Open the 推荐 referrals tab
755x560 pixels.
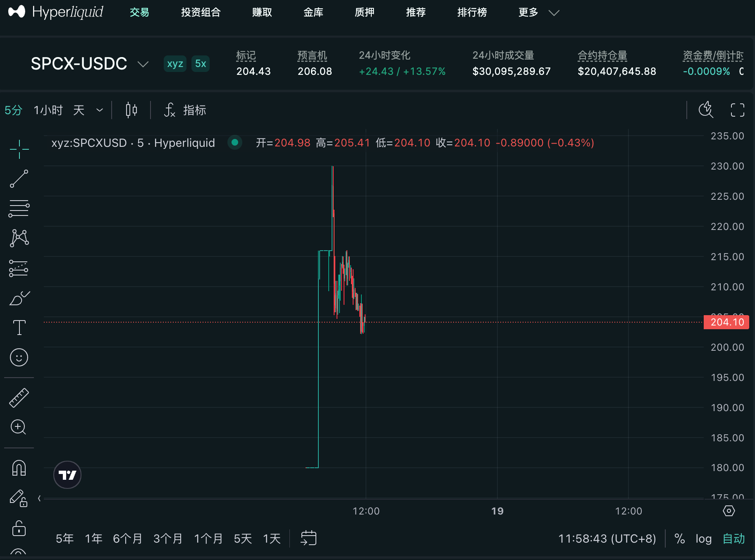(416, 12)
